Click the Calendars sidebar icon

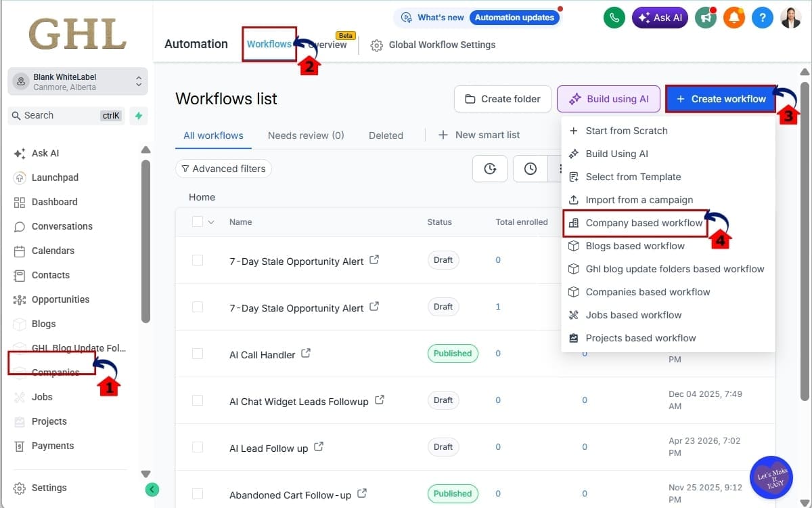pos(20,251)
